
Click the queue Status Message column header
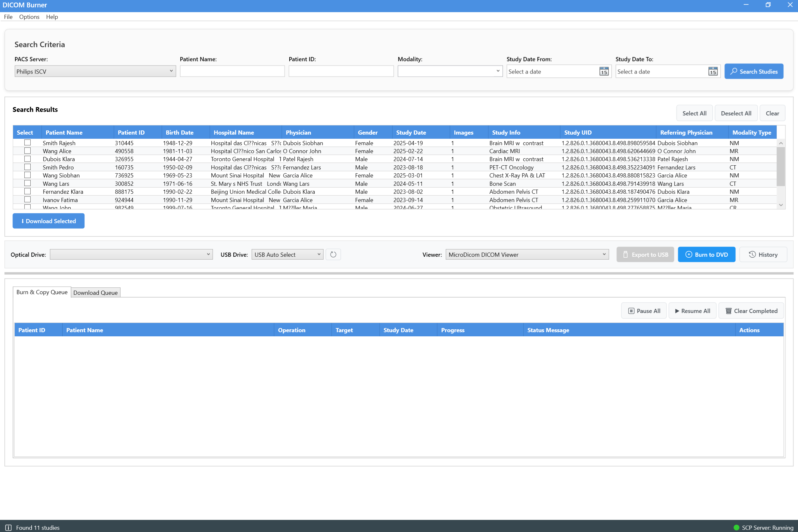pyautogui.click(x=629, y=330)
